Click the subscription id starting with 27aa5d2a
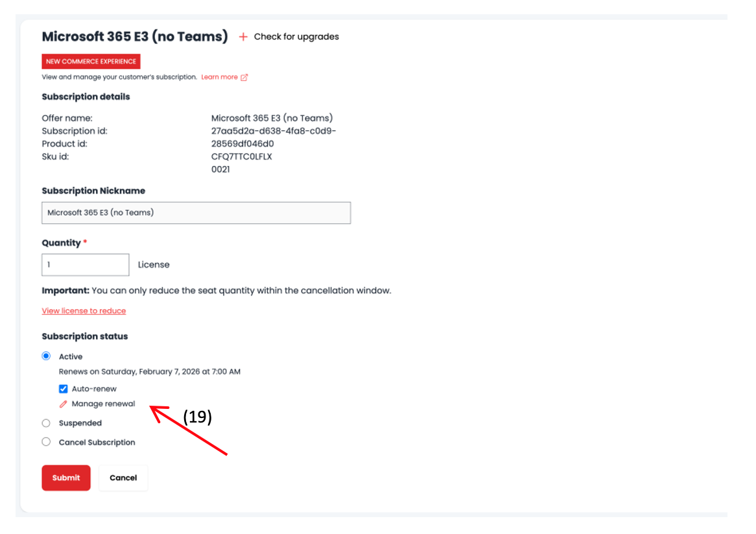 point(274,131)
